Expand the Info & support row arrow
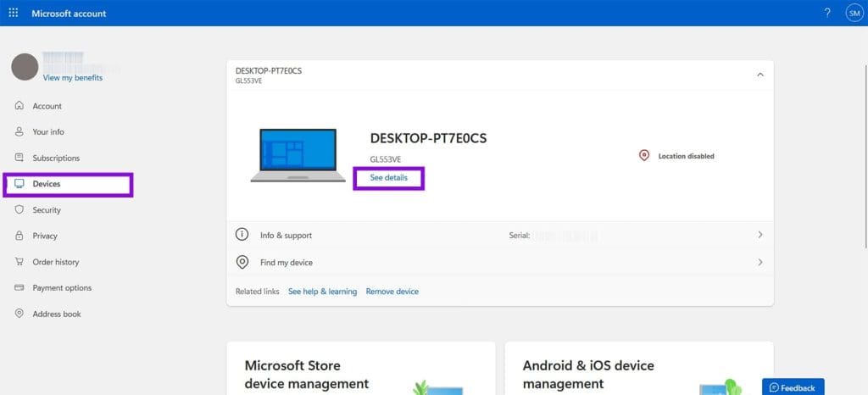Image resolution: width=868 pixels, height=395 pixels. [x=760, y=235]
